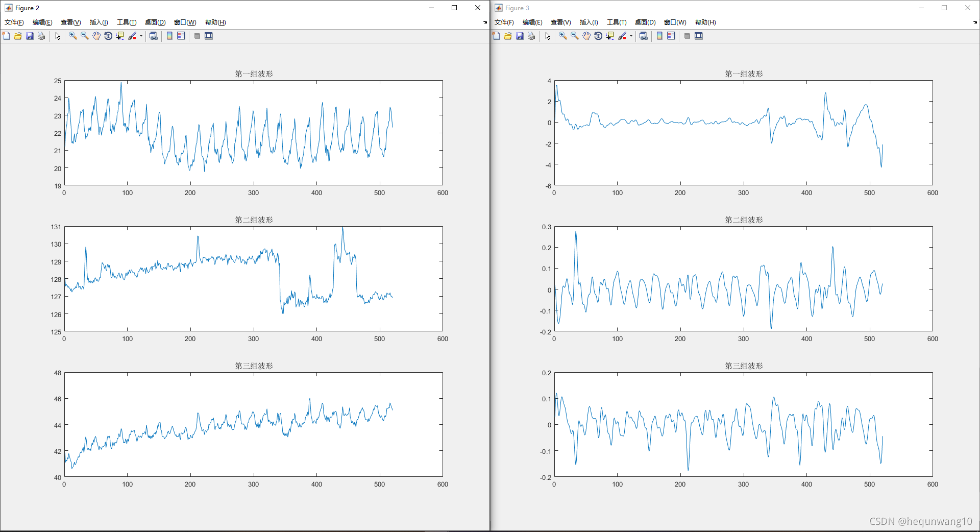This screenshot has height=532, width=980.
Task: Select Edit Plot arrow tool in Figure 3
Action: click(x=548, y=36)
